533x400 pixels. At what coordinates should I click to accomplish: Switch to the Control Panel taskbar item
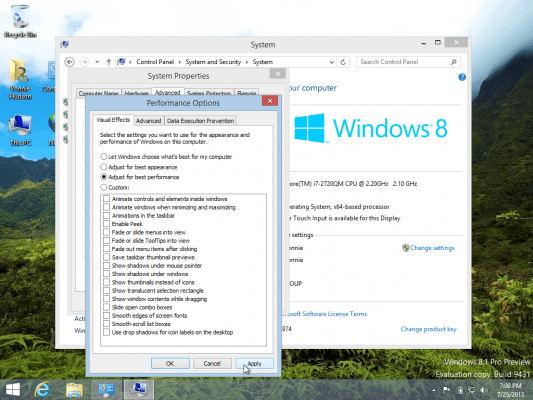pyautogui.click(x=106, y=389)
